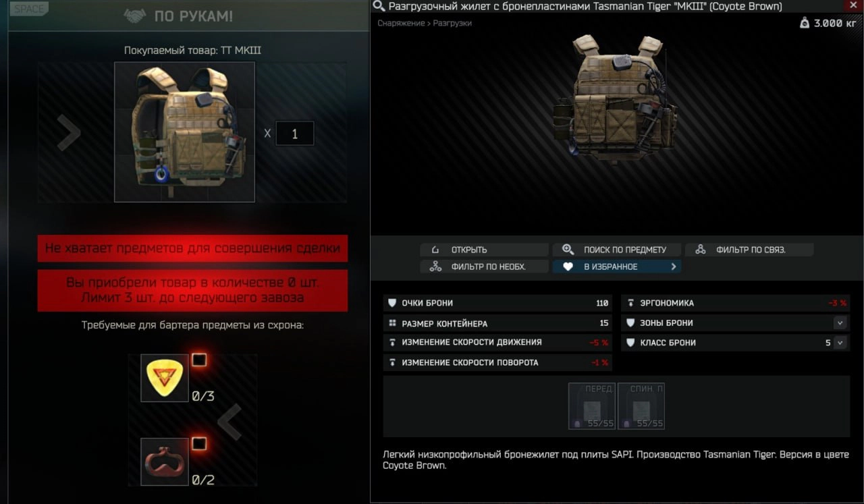Click the grid icon beside РАЗМЕР КОНТЕЙНЕРА
This screenshot has height=504, width=864.
(391, 323)
